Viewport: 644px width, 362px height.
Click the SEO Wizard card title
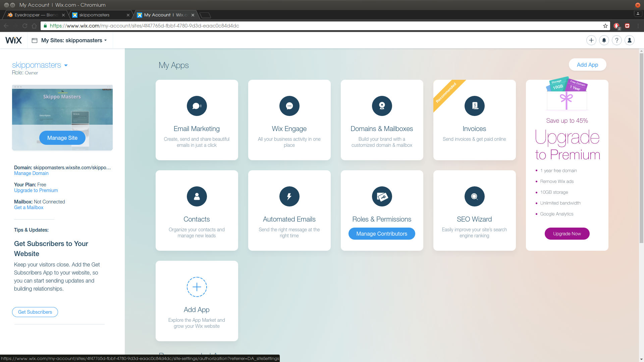click(474, 219)
